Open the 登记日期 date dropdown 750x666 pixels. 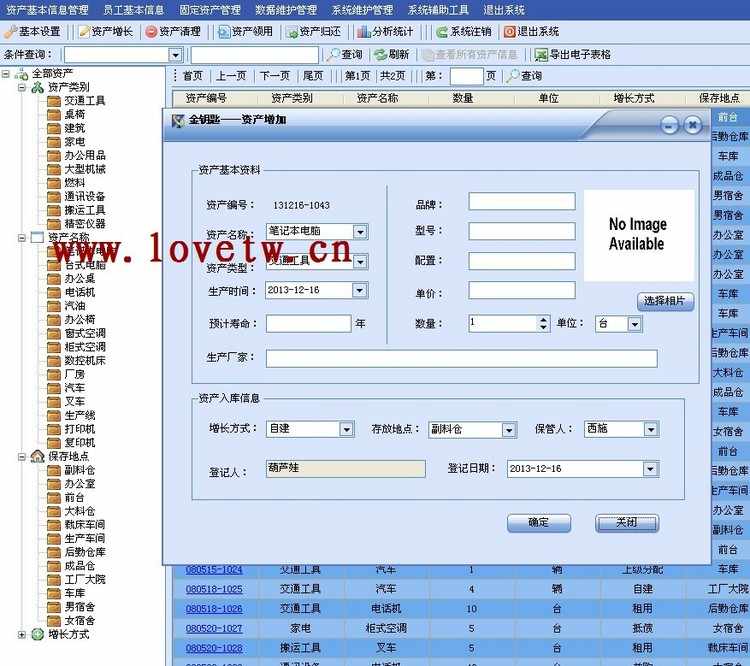[651, 469]
